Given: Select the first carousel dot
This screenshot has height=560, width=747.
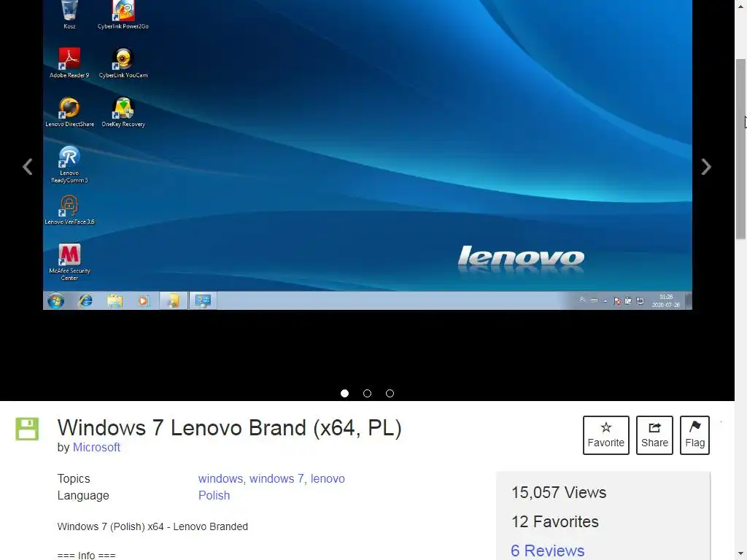Looking at the screenshot, I should tap(345, 393).
